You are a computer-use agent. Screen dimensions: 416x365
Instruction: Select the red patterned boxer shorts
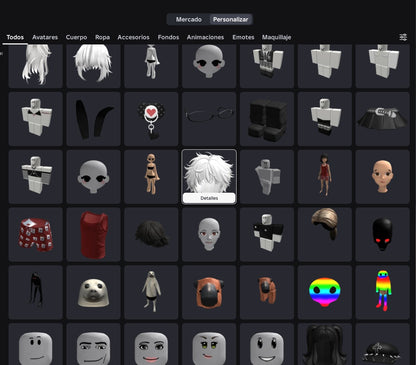click(36, 234)
